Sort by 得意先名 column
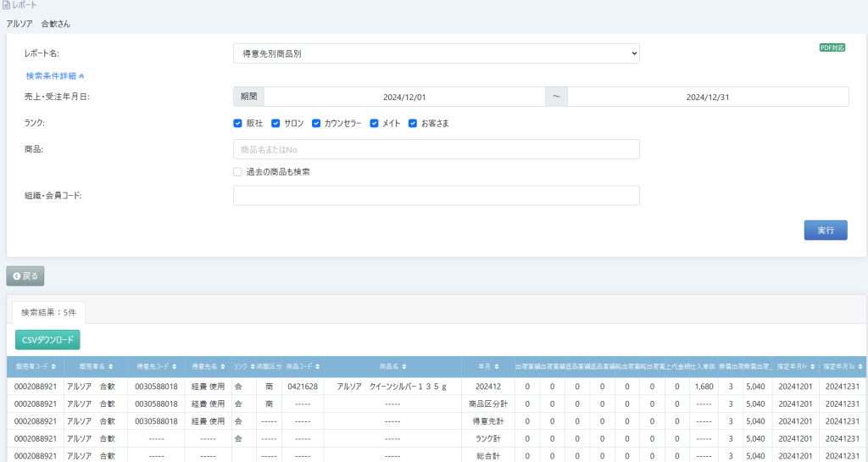Screen dimensions: 868x462 pos(208,366)
